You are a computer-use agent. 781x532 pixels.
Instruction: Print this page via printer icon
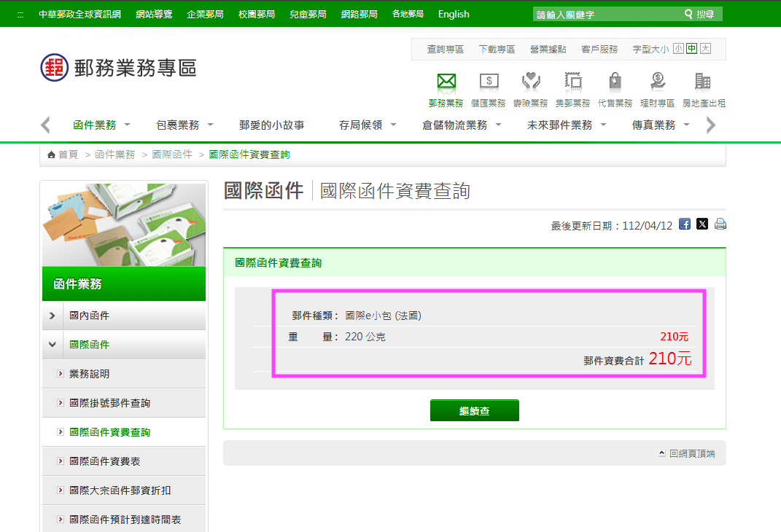[720, 224]
